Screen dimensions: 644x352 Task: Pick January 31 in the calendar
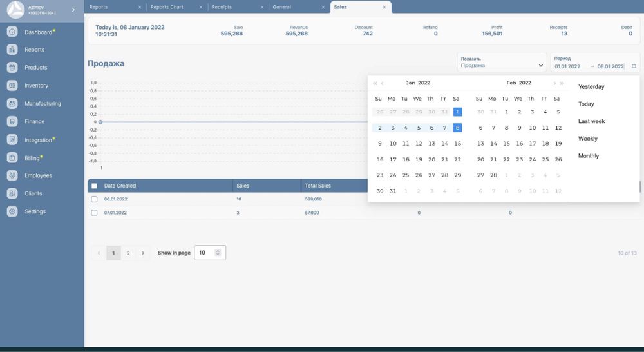393,191
